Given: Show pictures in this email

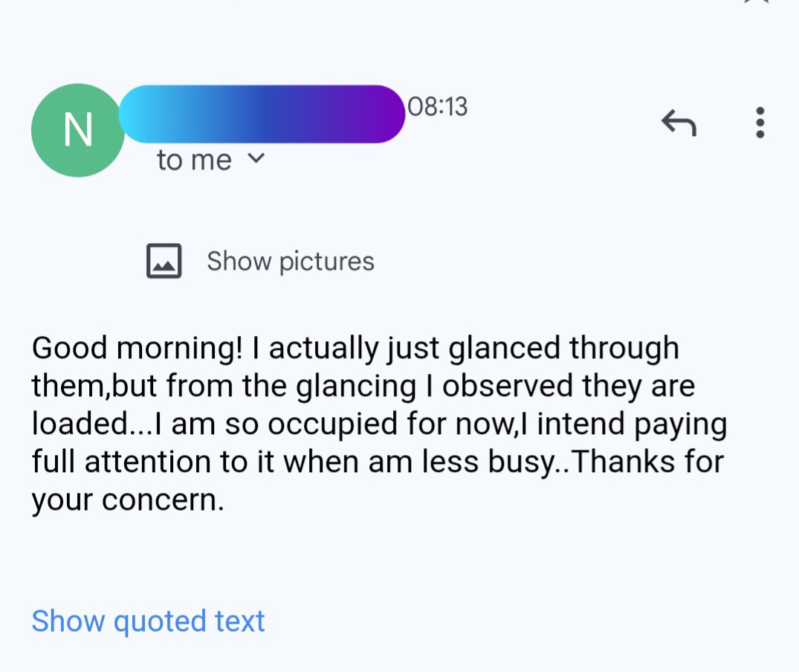Looking at the screenshot, I should click(x=291, y=262).
